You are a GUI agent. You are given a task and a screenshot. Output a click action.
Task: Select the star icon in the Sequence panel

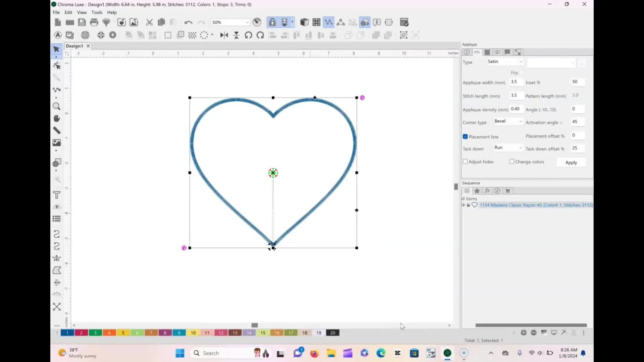(477, 191)
